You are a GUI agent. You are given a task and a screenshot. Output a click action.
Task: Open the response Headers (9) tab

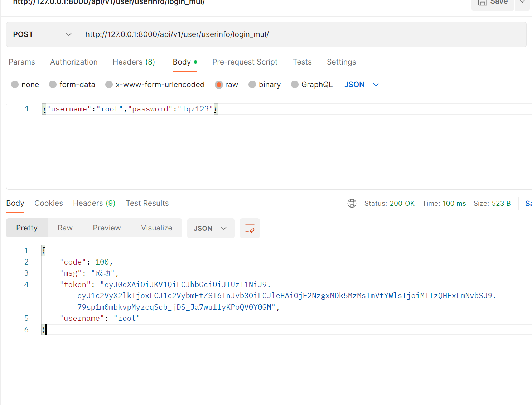click(x=94, y=203)
